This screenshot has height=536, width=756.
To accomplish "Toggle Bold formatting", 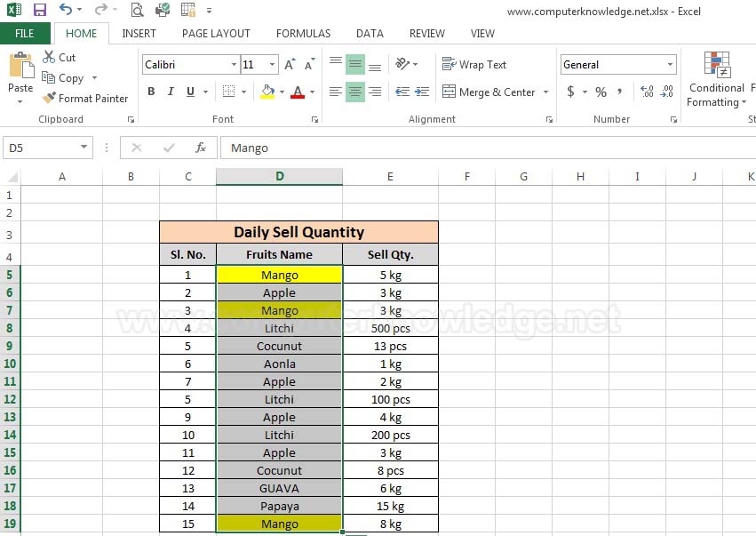I will [151, 92].
